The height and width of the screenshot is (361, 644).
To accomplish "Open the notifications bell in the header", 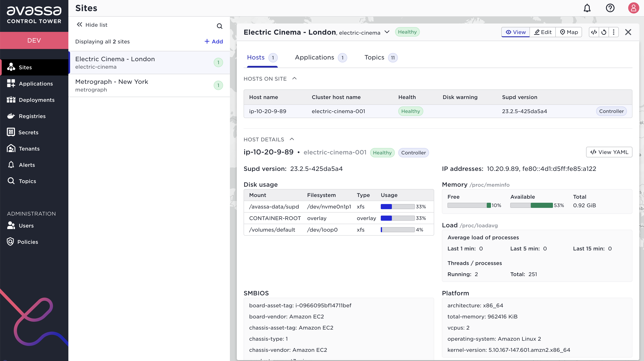I will [587, 8].
